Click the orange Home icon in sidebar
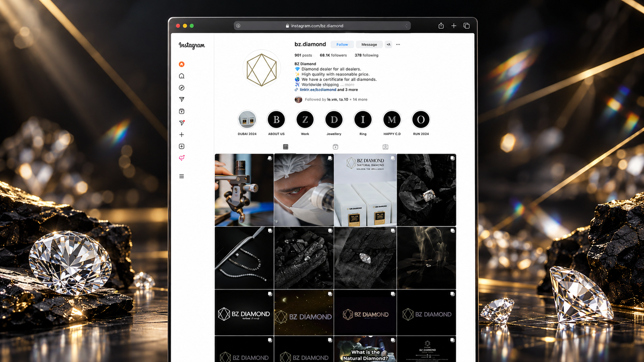 click(x=182, y=64)
